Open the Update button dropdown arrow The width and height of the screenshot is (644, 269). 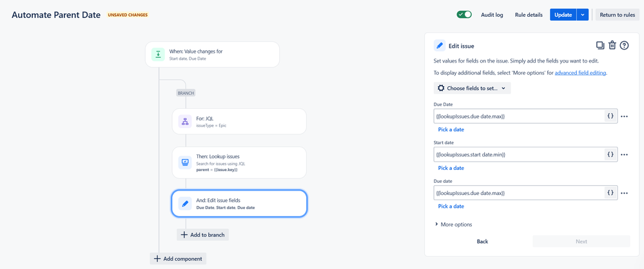click(x=583, y=15)
